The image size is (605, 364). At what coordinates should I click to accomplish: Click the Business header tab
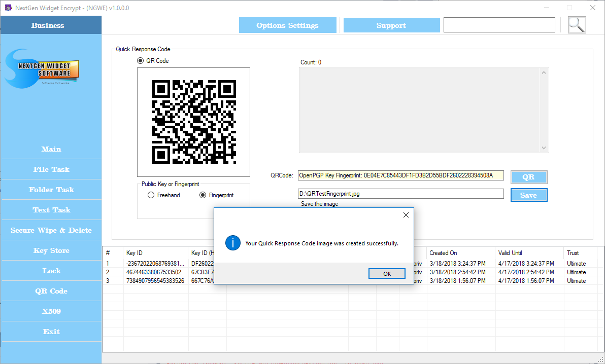click(x=51, y=25)
